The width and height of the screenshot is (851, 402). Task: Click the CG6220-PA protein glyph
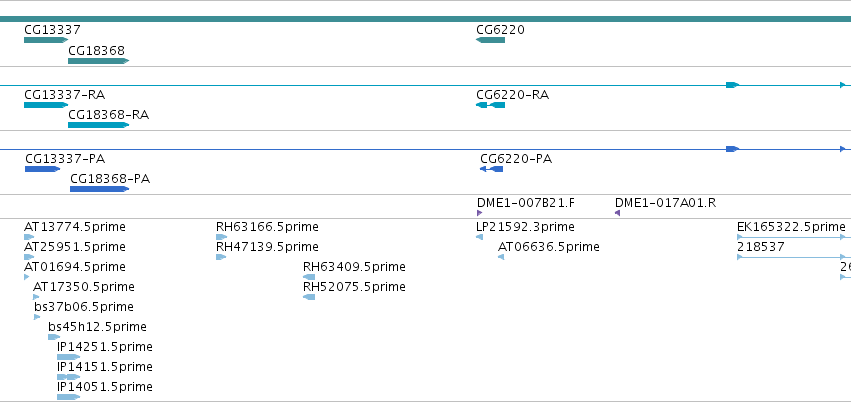(x=492, y=169)
